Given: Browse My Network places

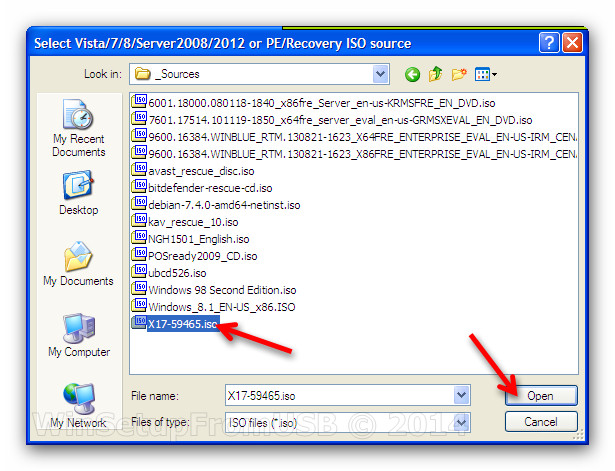Looking at the screenshot, I should click(78, 406).
